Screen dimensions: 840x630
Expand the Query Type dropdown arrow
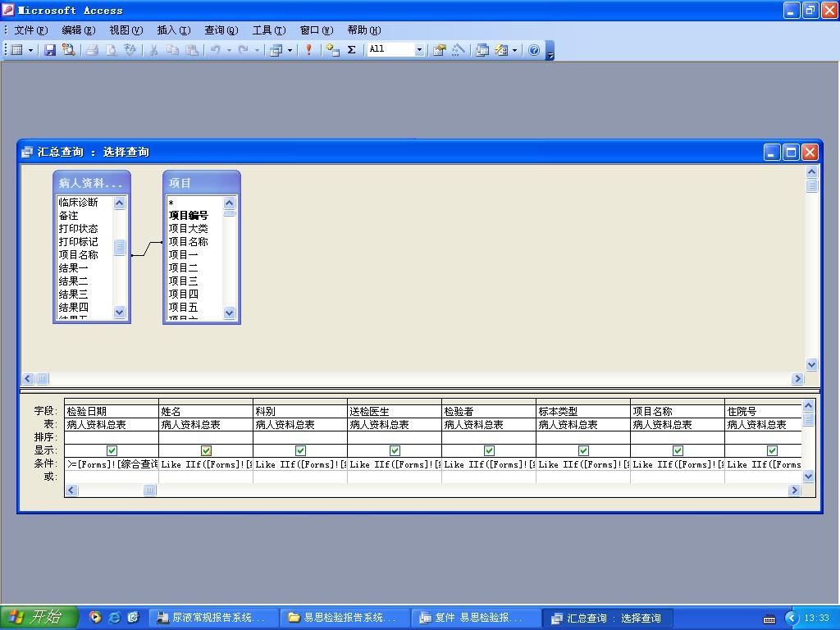[290, 50]
